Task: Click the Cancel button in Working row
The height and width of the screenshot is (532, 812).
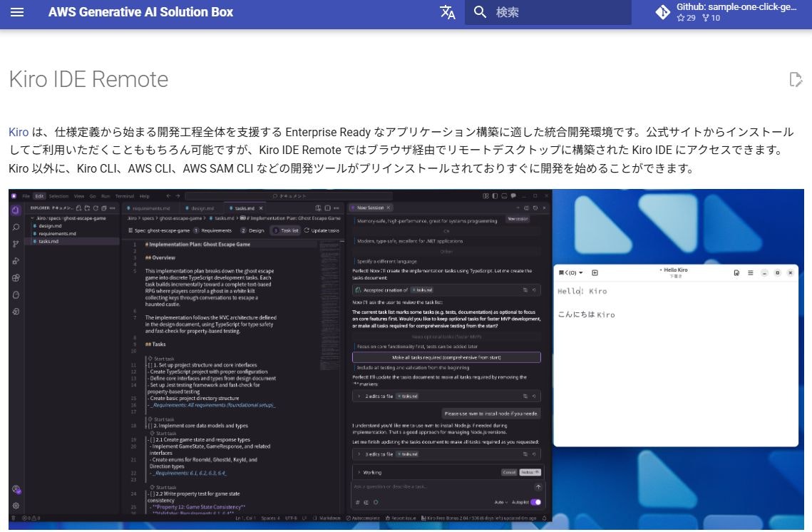Action: tap(509, 472)
